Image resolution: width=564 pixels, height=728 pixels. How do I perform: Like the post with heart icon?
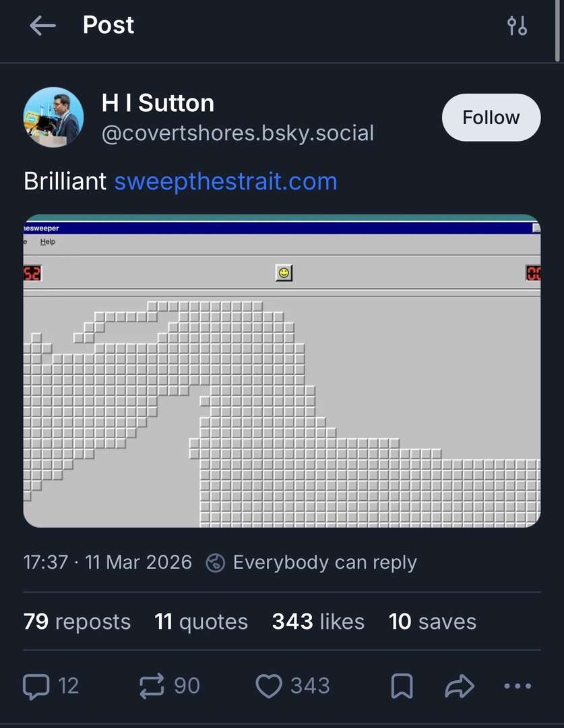268,686
